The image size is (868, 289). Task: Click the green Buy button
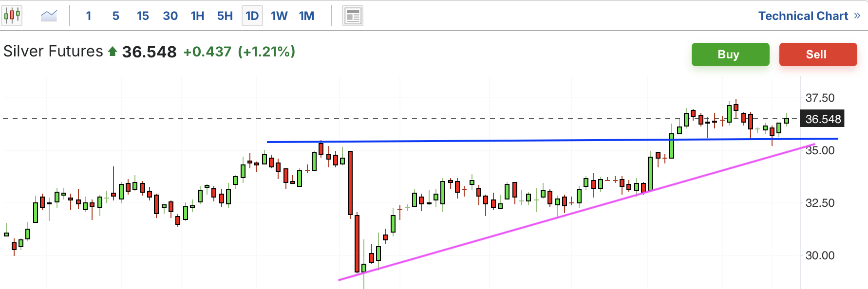[730, 54]
